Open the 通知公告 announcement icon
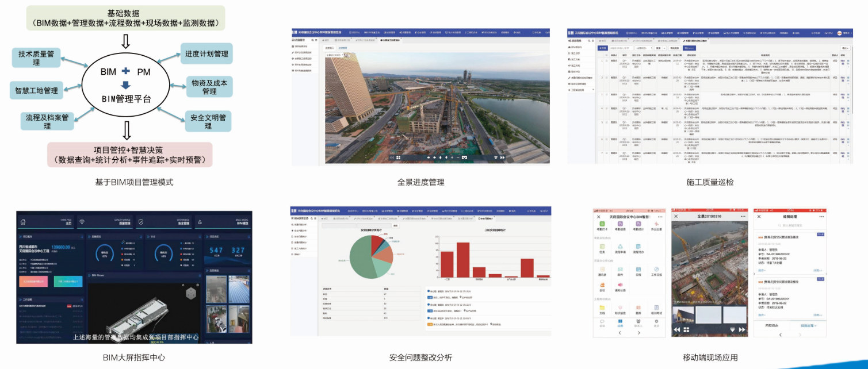The height and width of the screenshot is (369, 868). (620, 286)
